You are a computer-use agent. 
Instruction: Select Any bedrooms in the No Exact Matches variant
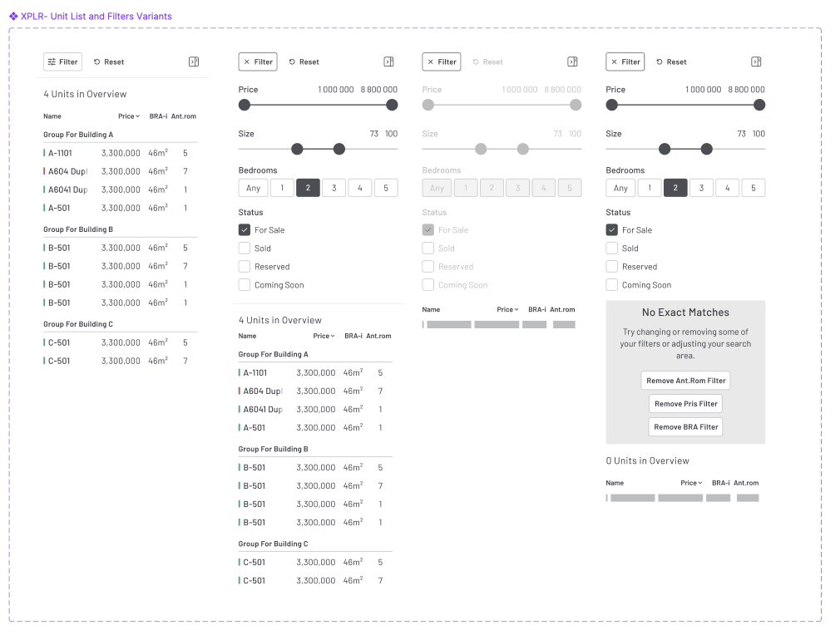pos(620,188)
